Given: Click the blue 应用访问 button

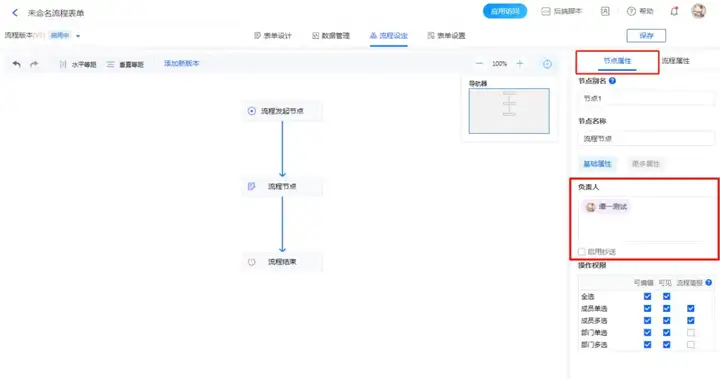Looking at the screenshot, I should [x=505, y=11].
